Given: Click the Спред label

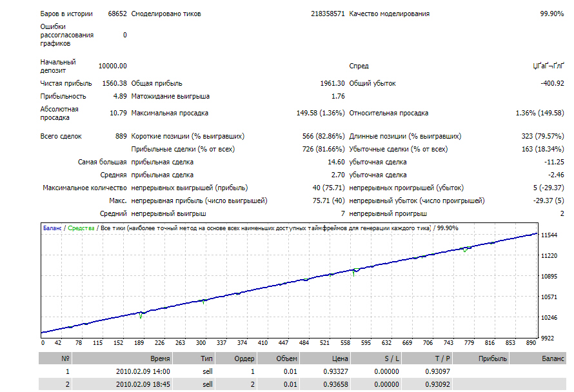Looking at the screenshot, I should click(359, 66).
